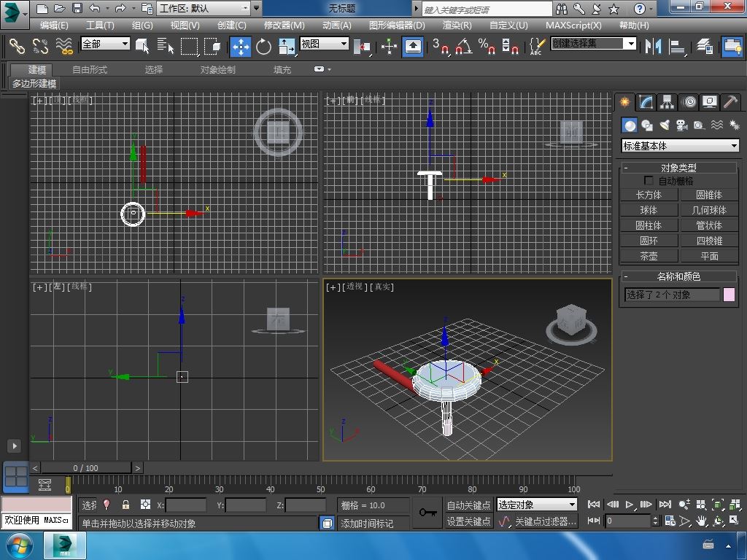Viewport: 747px width, 560px height.
Task: Activate the Select and Rotate tool
Action: point(263,47)
